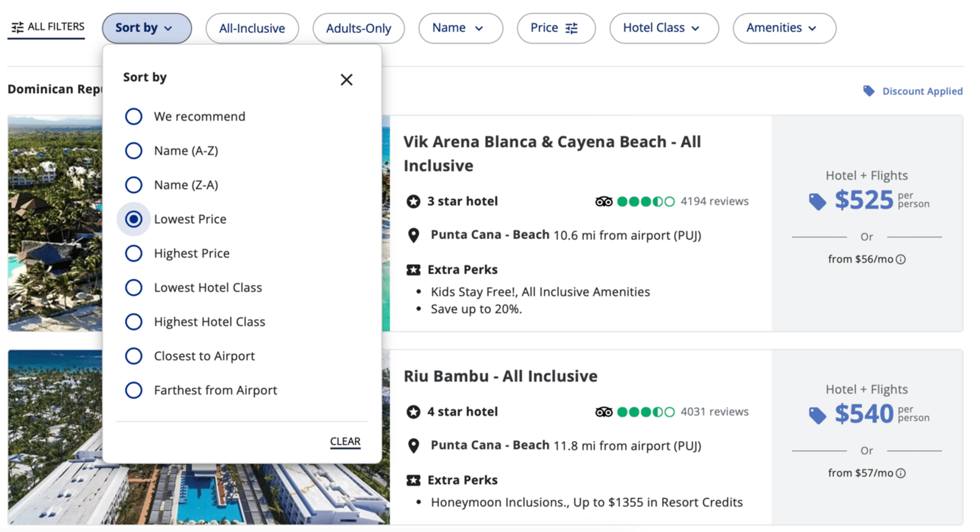The height and width of the screenshot is (532, 980).
Task: Click the info icon next to $57/mo
Action: click(900, 473)
